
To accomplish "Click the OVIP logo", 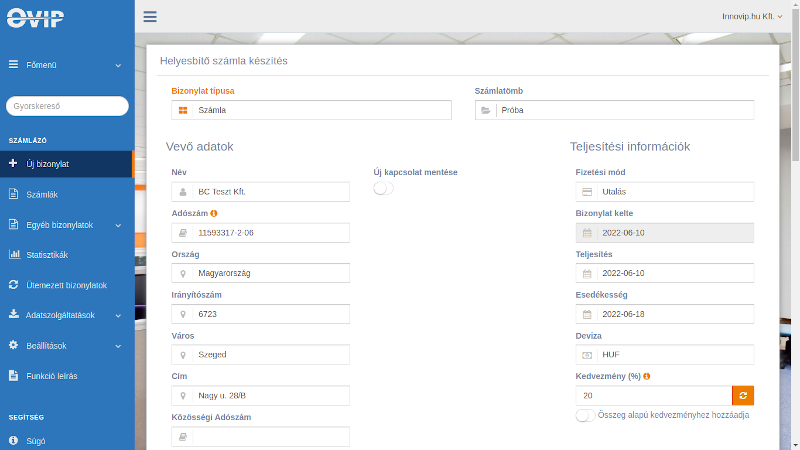I will click(35, 18).
